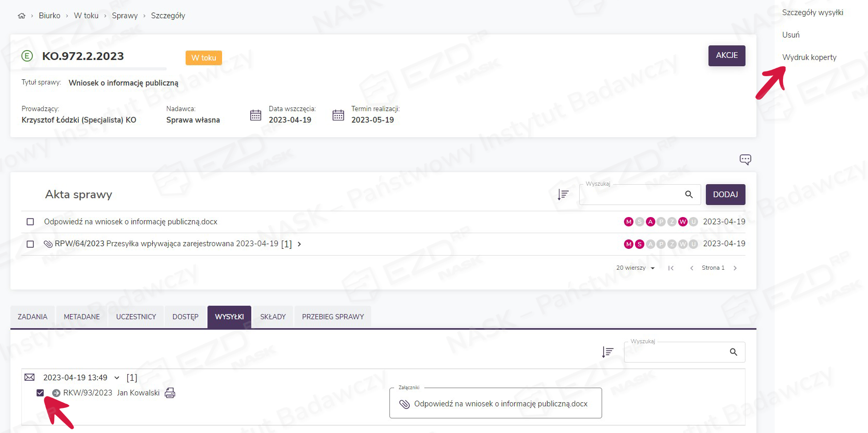Image resolution: width=868 pixels, height=433 pixels.
Task: Open the PRZEBIEG SPRAWY tab
Action: [333, 317]
